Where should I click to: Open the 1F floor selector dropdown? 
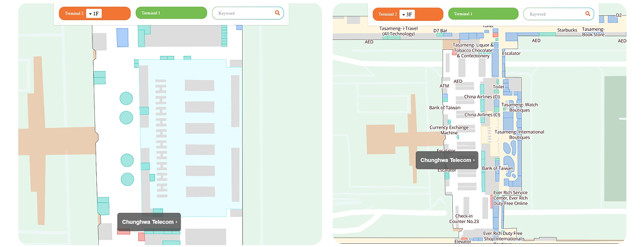click(x=94, y=14)
